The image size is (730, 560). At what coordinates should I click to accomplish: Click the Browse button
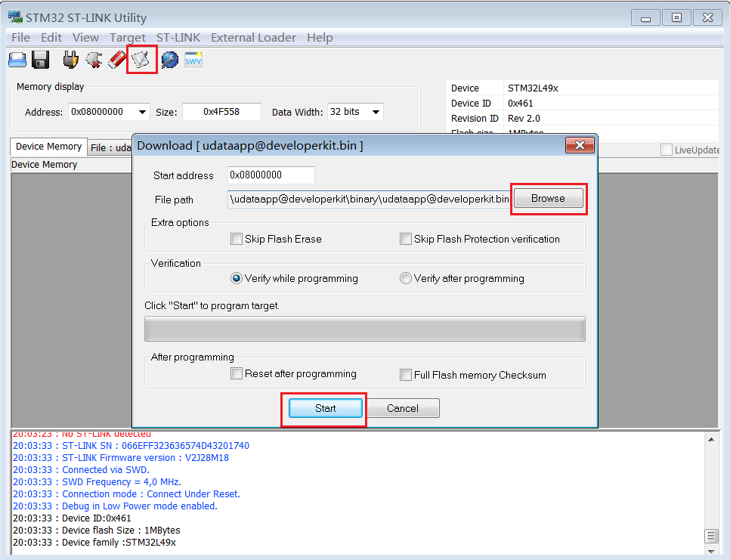point(548,198)
